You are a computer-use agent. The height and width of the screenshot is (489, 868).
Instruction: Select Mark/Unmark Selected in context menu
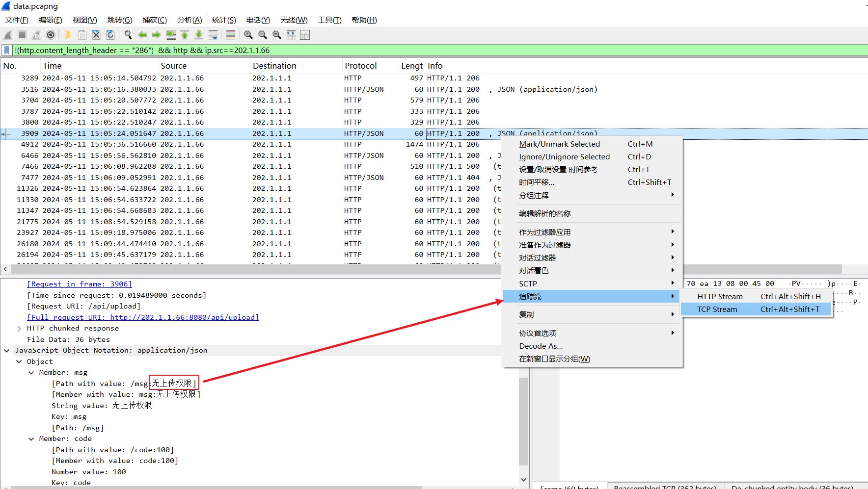point(592,144)
